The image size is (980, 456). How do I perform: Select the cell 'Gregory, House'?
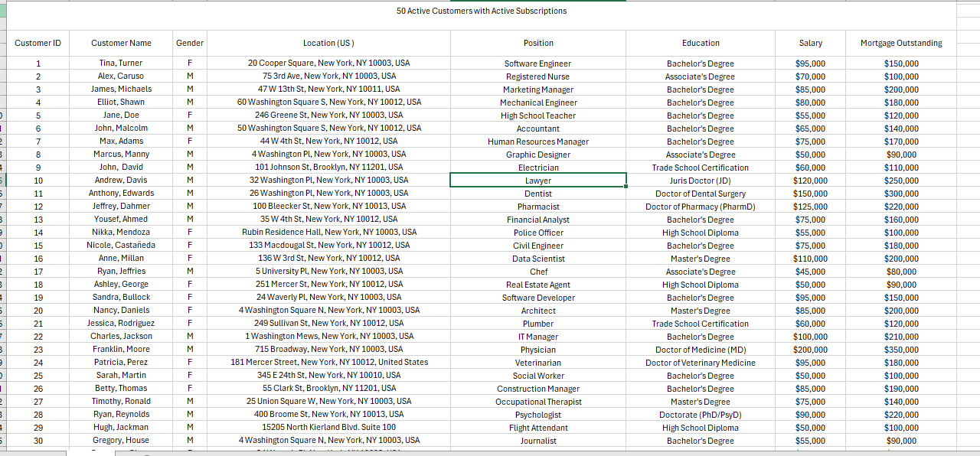121,440
